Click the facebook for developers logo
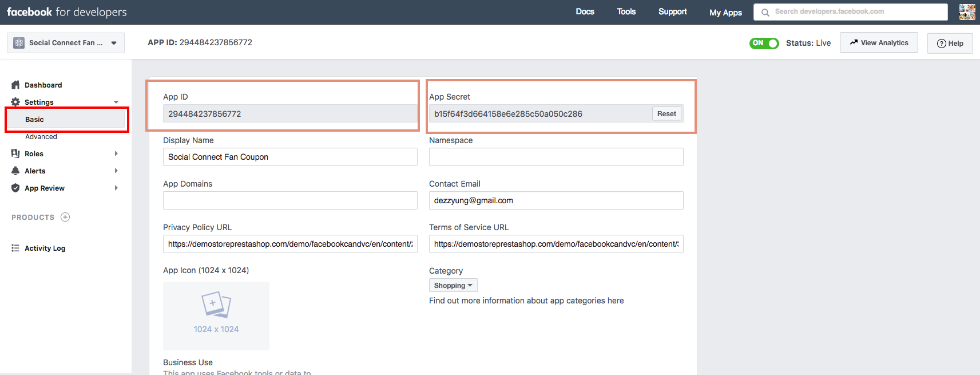This screenshot has height=375, width=980. (x=67, y=12)
